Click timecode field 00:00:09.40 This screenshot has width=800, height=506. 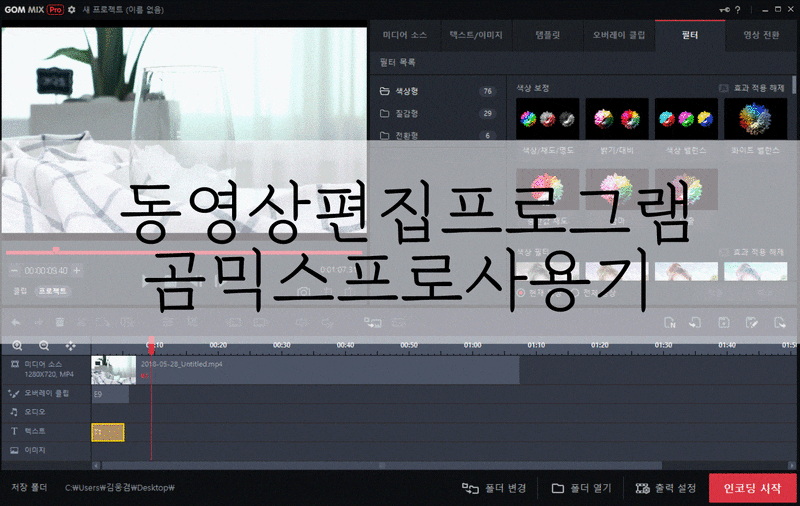click(x=46, y=270)
